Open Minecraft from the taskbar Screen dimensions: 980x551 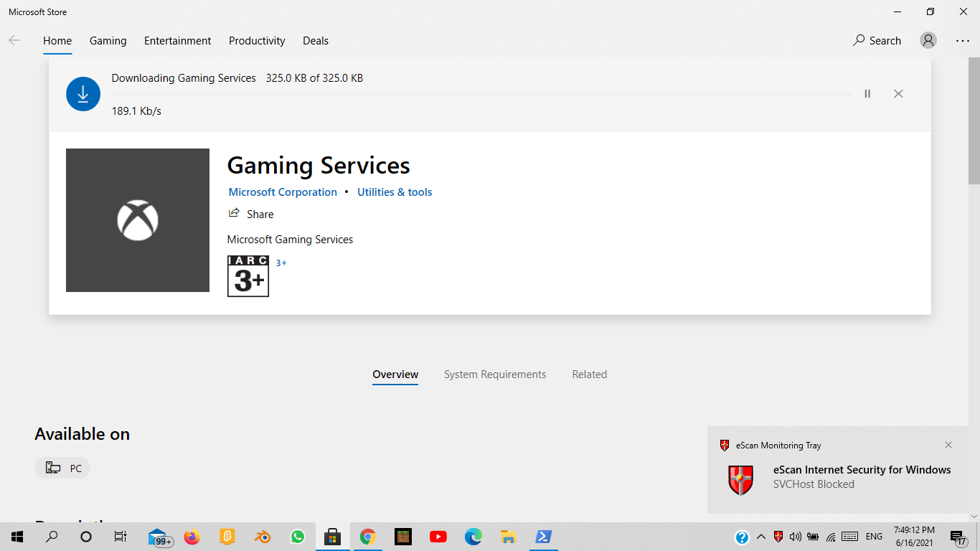(x=402, y=537)
